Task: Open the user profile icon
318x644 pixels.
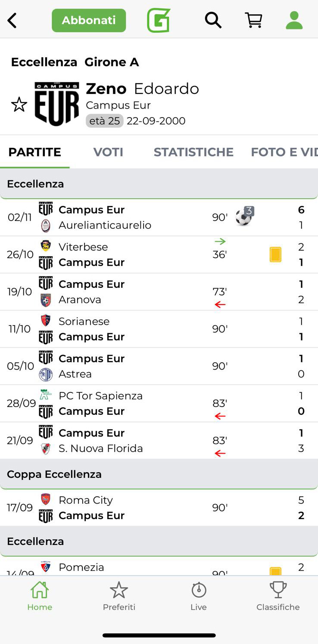Action: click(294, 20)
